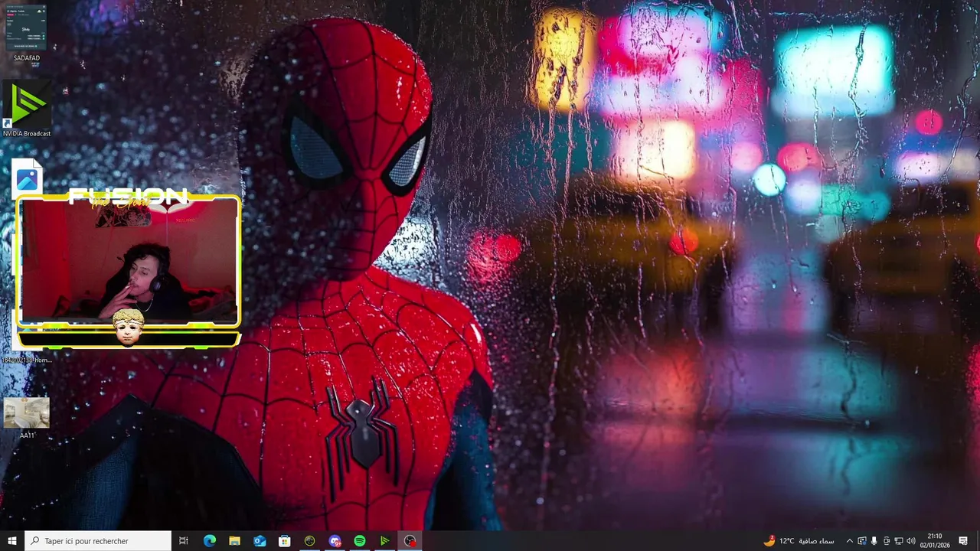Screen dimensions: 980x551
Task: Select the SADAFAD desktop thumbnail icon
Action: pyautogui.click(x=26, y=28)
